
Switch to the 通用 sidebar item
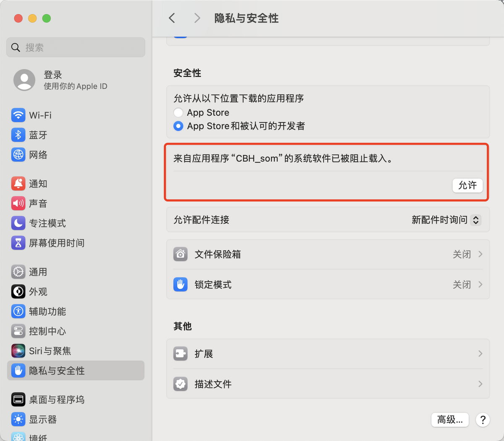(x=76, y=272)
